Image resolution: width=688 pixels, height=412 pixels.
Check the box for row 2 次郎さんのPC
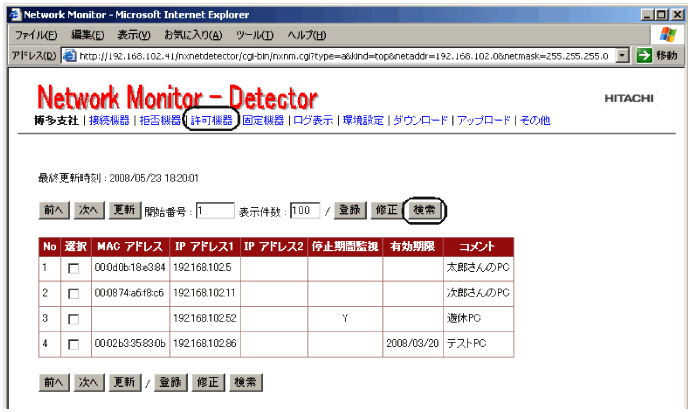(74, 294)
